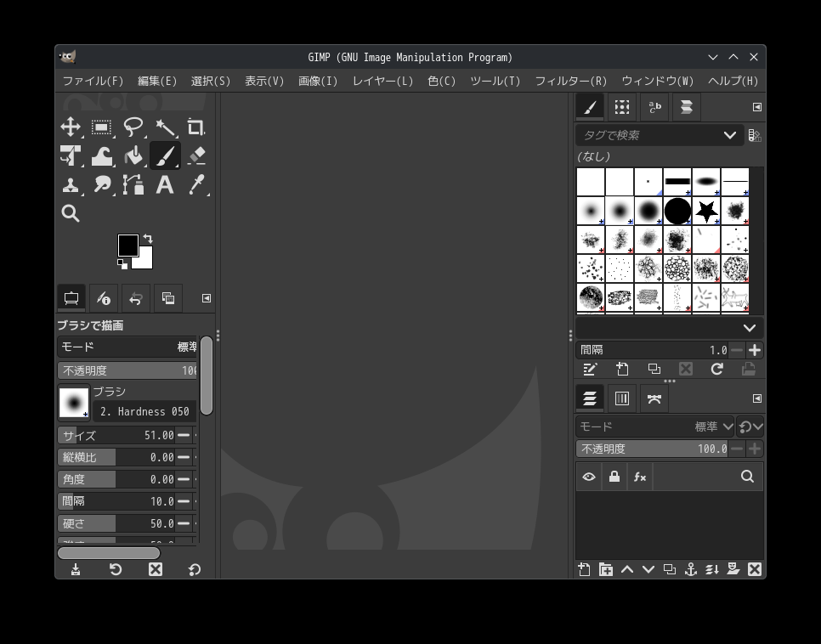Choose the Color Picker eyedropper tool
This screenshot has width=821, height=644.
(196, 185)
